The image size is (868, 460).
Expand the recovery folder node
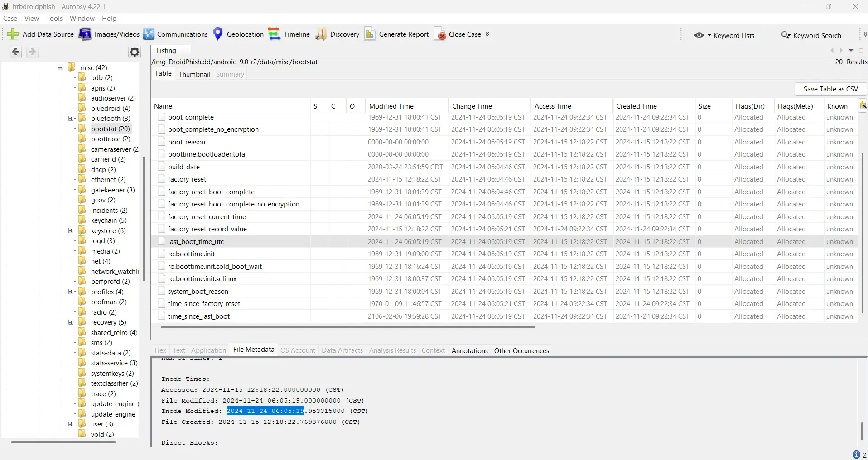coord(71,322)
